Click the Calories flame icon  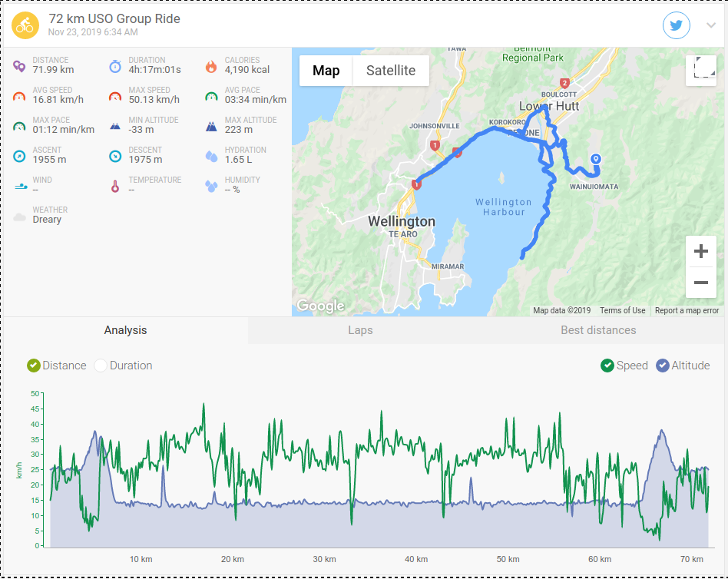pyautogui.click(x=211, y=66)
